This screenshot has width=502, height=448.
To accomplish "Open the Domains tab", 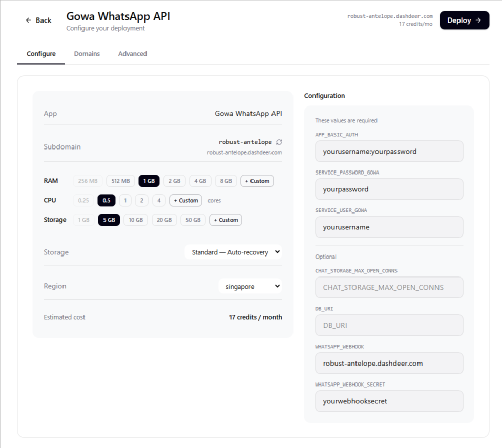I will tap(87, 54).
